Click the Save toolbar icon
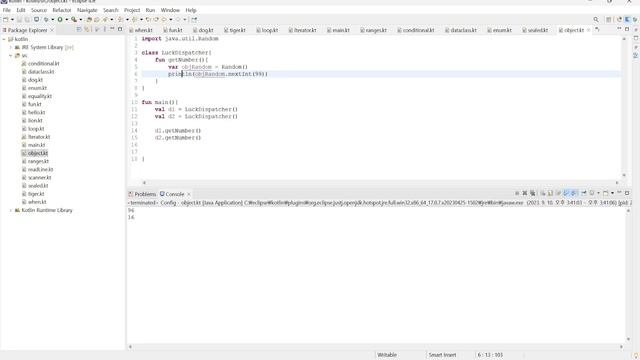Image resolution: width=640 pixels, height=360 pixels. click(19, 20)
